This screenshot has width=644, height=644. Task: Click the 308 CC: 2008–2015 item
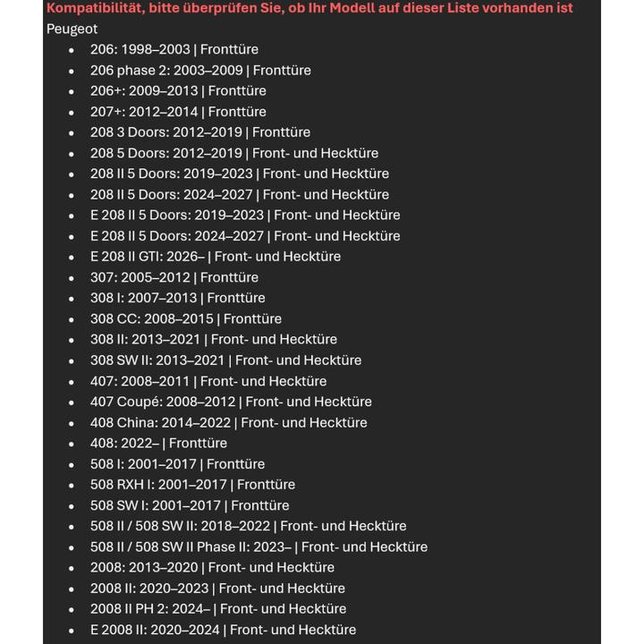point(186,318)
